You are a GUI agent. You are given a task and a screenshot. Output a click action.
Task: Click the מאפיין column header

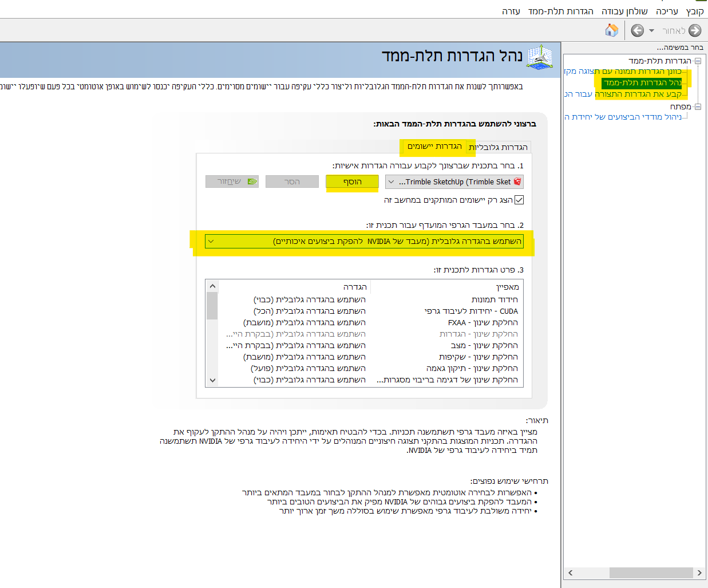click(447, 287)
